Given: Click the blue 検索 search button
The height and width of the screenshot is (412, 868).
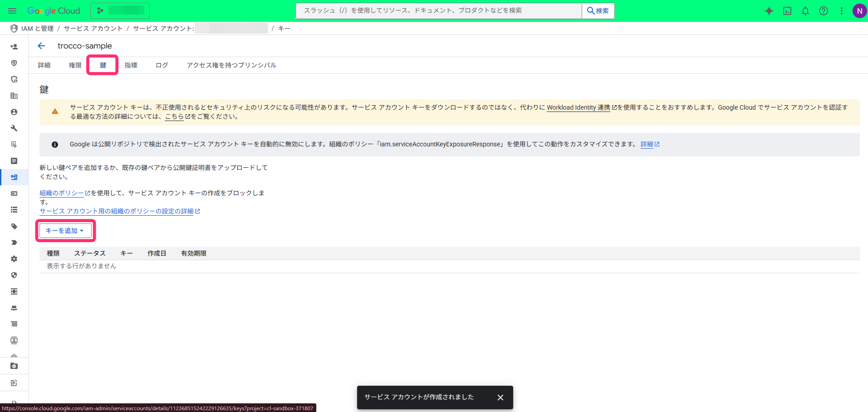Looking at the screenshot, I should coord(598,11).
